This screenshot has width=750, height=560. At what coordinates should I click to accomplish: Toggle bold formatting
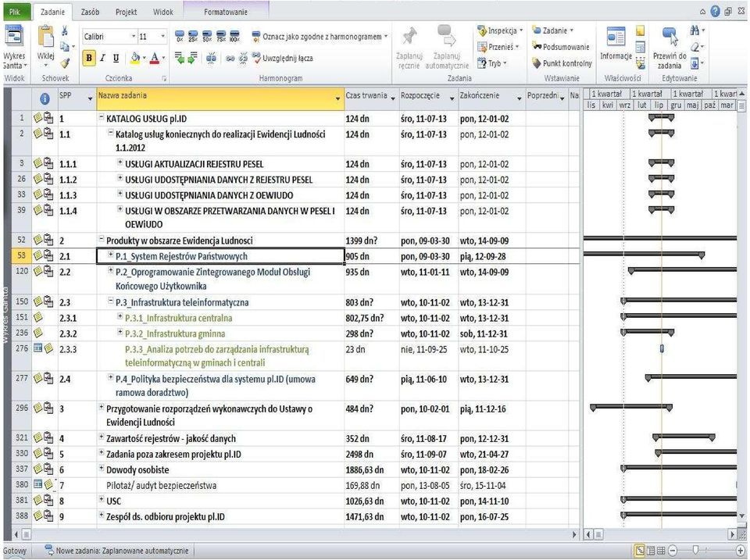coord(89,59)
